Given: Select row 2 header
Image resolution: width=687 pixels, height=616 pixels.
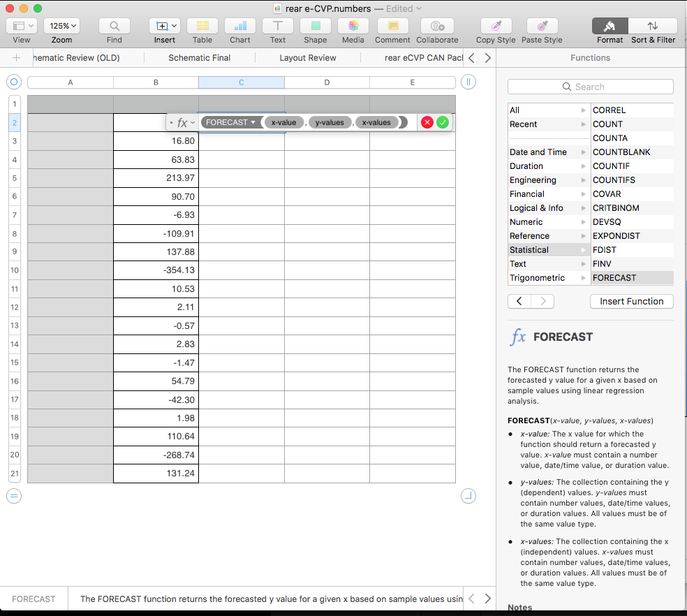Looking at the screenshot, I should 15,123.
